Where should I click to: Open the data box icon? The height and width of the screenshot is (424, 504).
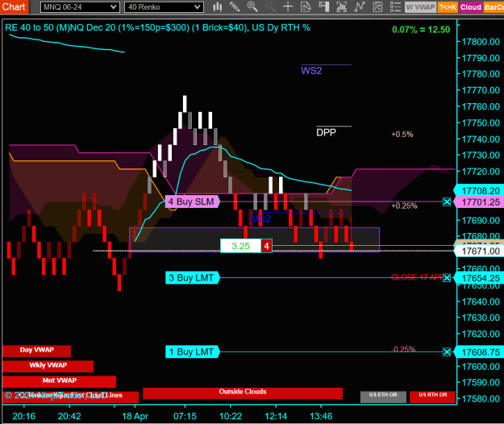(x=306, y=6)
